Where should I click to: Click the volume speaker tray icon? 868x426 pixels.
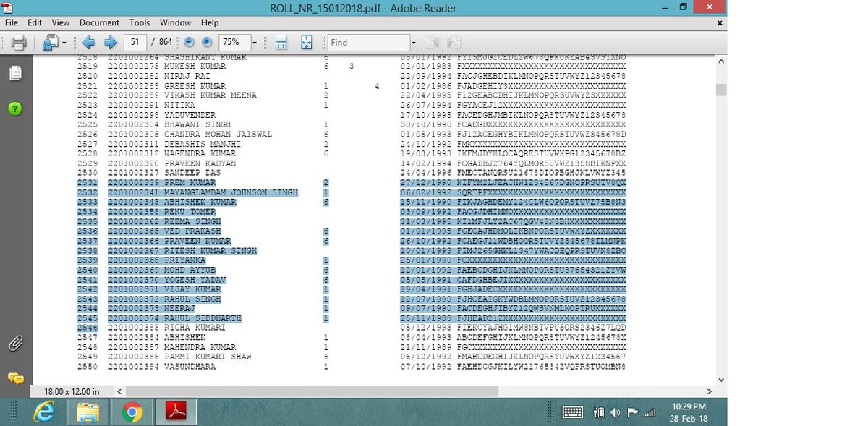point(616,412)
